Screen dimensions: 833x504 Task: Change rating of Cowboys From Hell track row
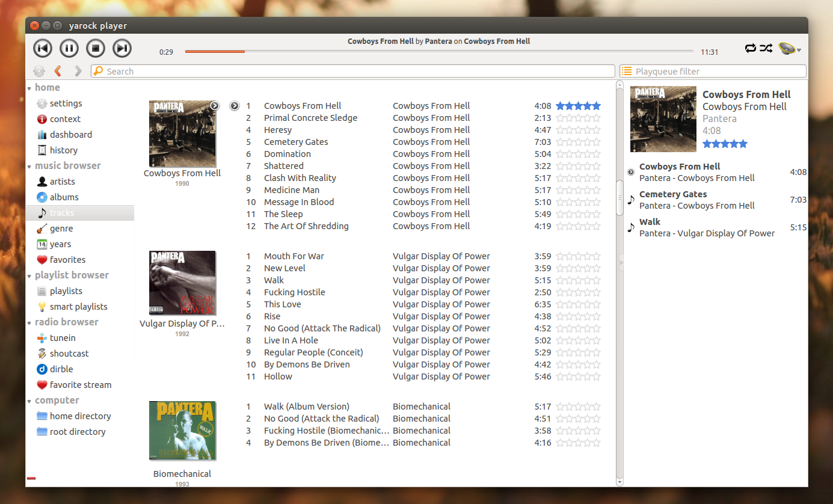coord(578,106)
